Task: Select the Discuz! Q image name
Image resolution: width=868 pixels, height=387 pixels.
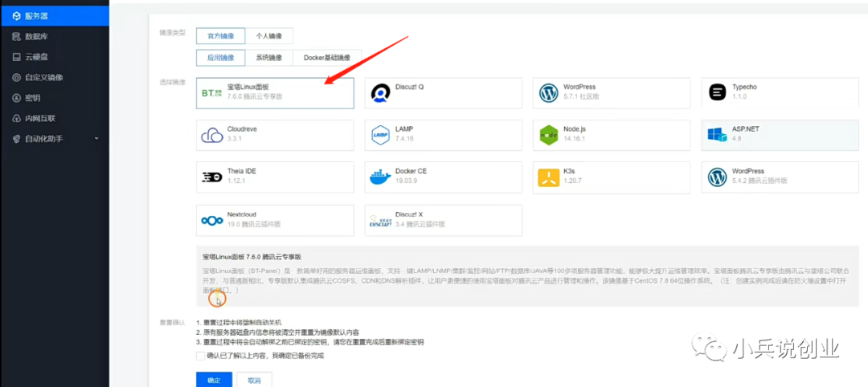Action: [410, 88]
